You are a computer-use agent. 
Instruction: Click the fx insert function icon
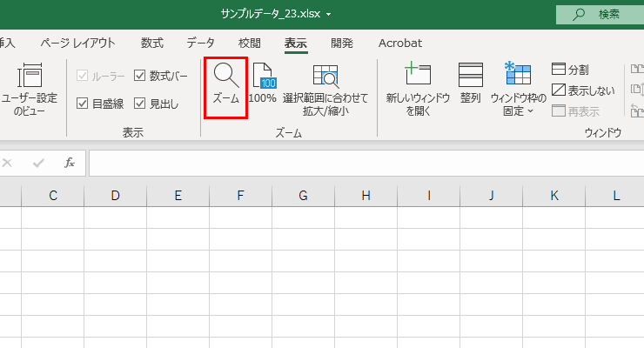point(70,163)
